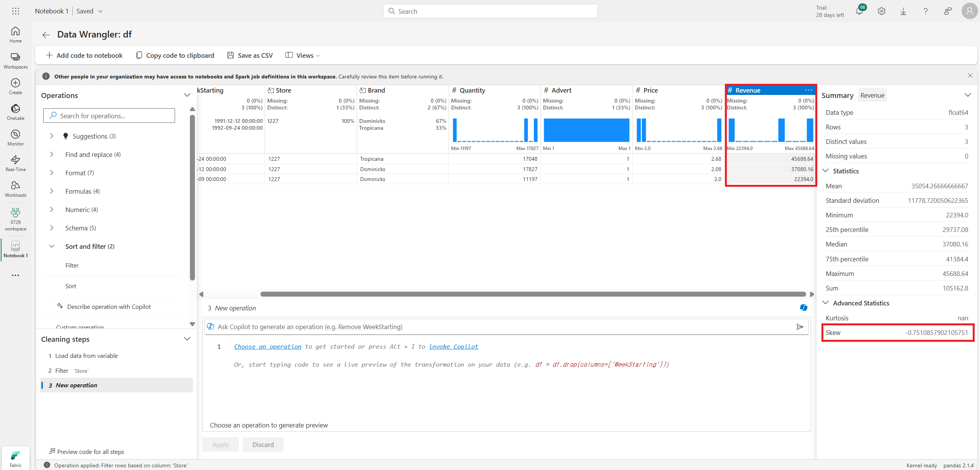Click the invoke Copilot link
The height and width of the screenshot is (470, 980).
(453, 346)
